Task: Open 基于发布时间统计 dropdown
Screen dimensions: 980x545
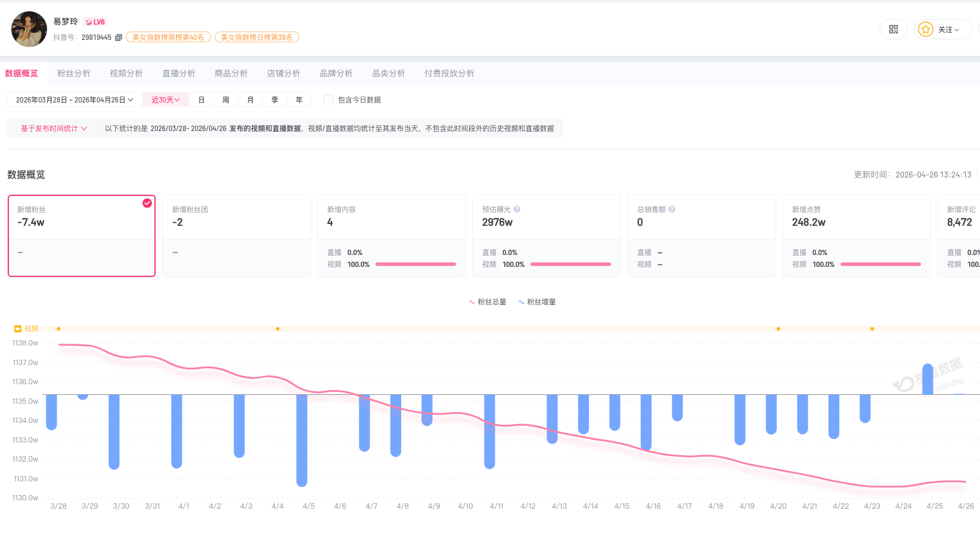Action: (x=54, y=129)
